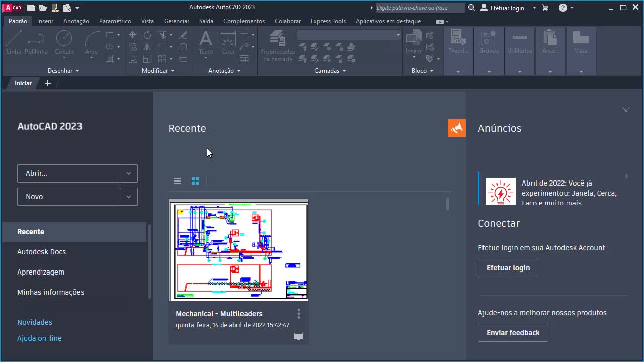Click the Open folder icon in quick access toolbar
The width and height of the screenshot is (644, 362).
point(43,8)
